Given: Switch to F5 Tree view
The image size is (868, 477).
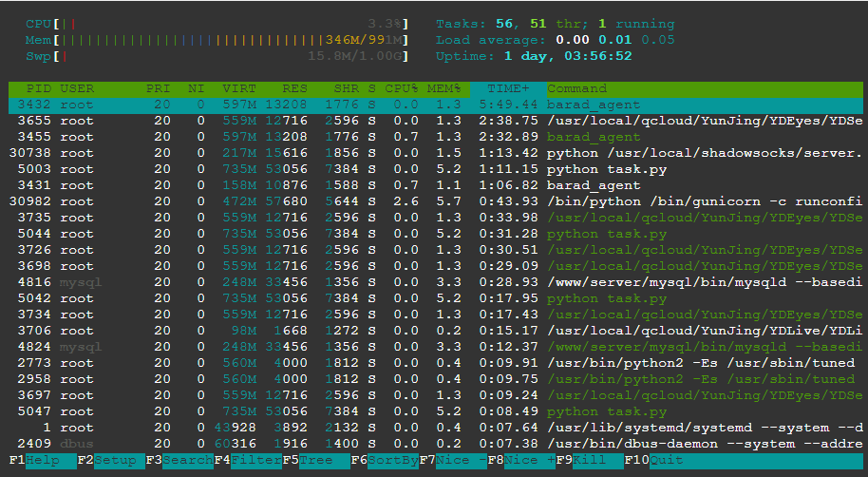Looking at the screenshot, I should coord(316,461).
